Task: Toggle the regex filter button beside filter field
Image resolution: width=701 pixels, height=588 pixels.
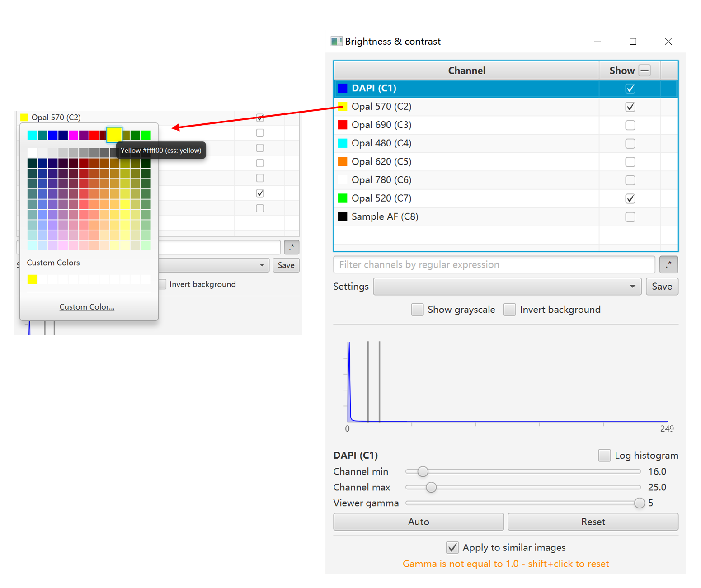Action: click(668, 264)
